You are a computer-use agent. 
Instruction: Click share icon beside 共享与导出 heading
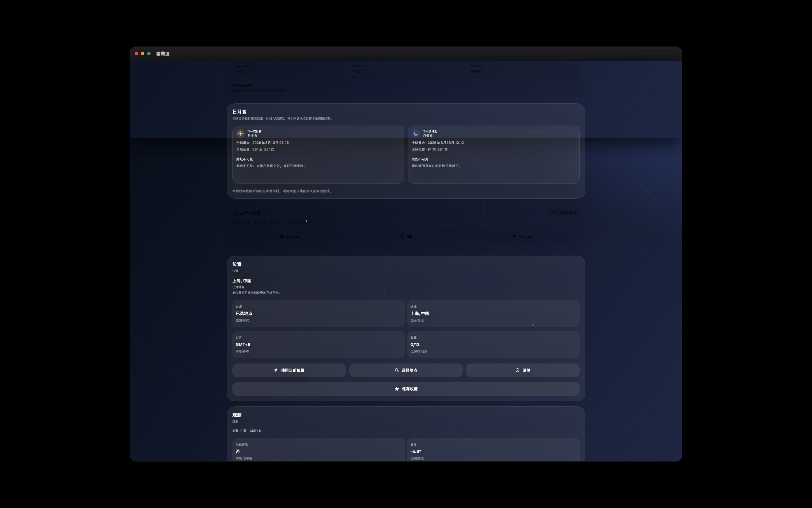(x=235, y=213)
